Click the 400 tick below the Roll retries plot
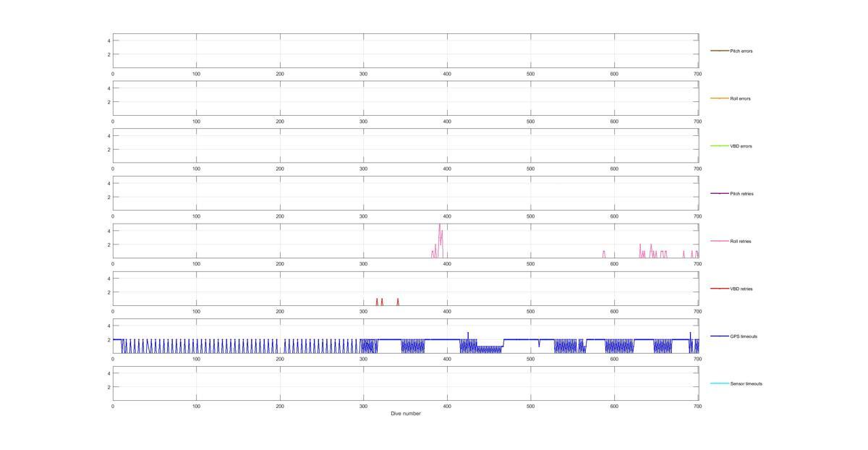This screenshot has height=450, width=868. coord(447,264)
